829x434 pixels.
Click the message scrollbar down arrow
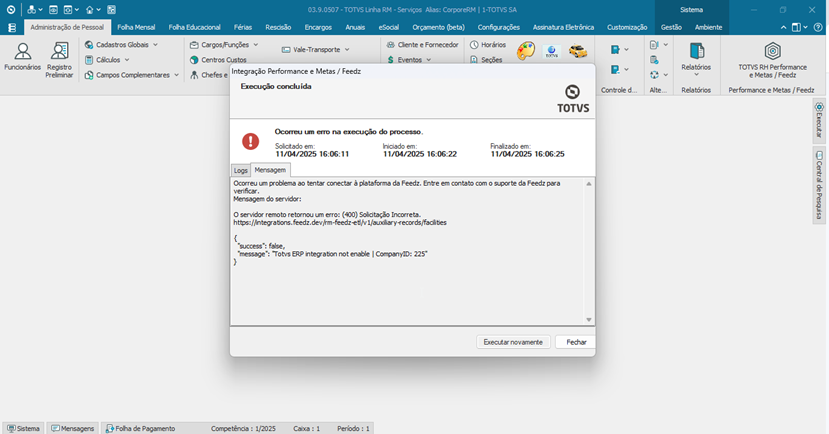click(x=588, y=320)
